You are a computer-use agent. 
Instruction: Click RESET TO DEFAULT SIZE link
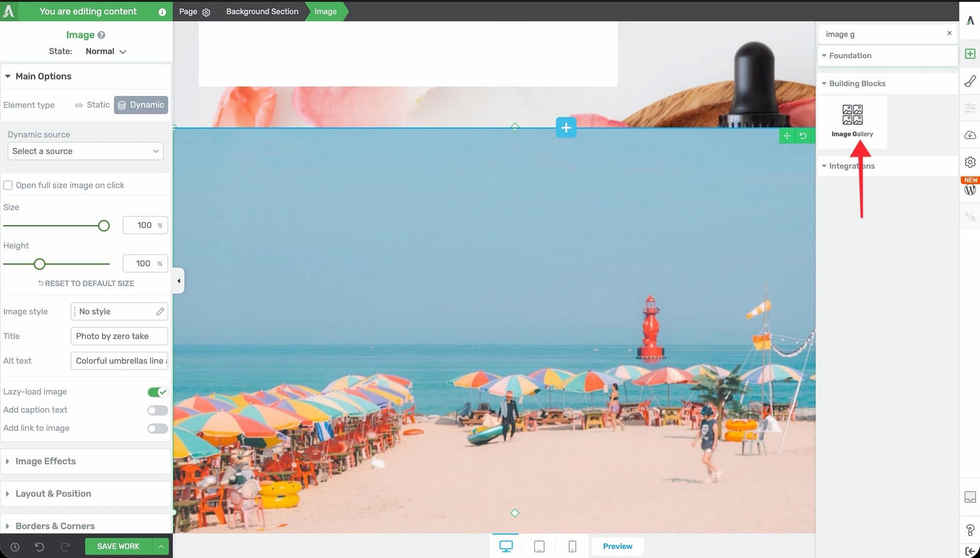point(86,283)
